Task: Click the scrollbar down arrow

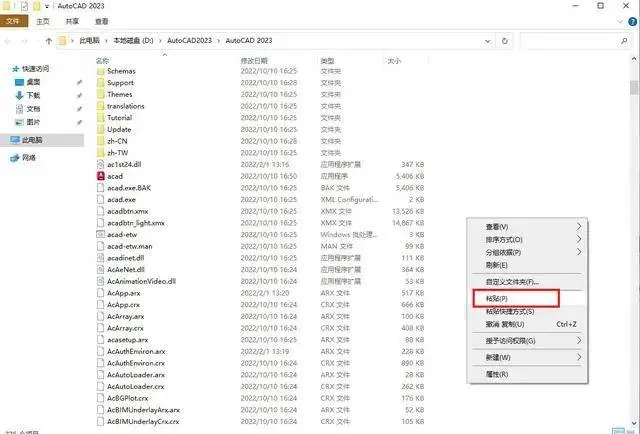Action: click(633, 423)
